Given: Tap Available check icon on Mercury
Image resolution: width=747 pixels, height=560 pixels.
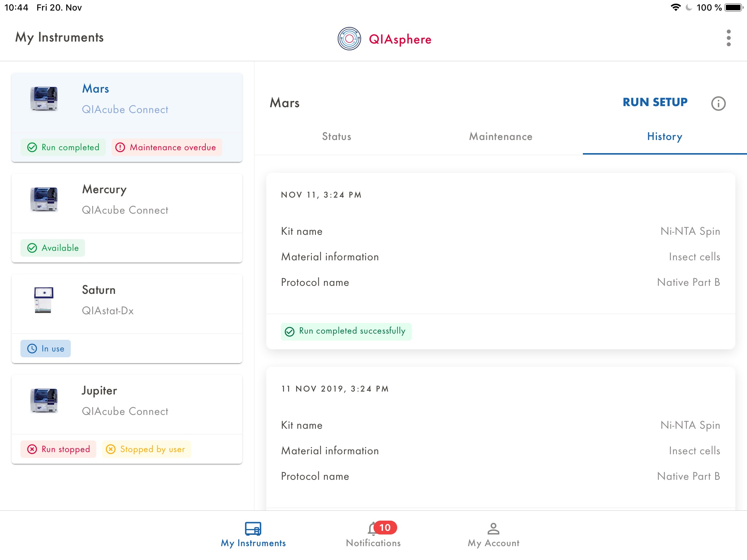Looking at the screenshot, I should tap(32, 248).
